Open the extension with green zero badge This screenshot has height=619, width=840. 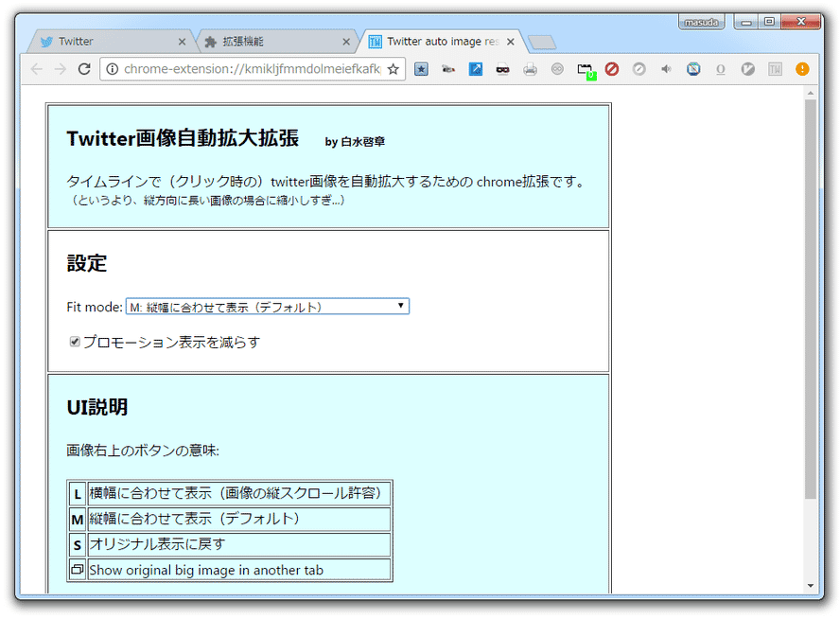click(586, 70)
